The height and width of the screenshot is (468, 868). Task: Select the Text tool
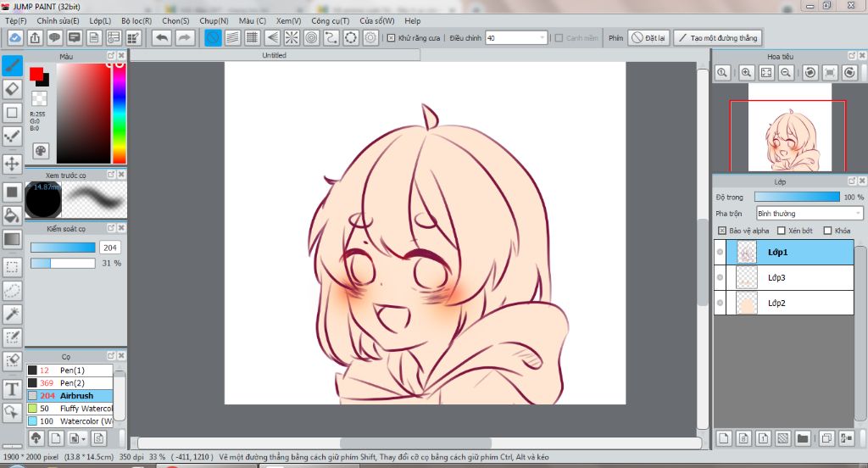tap(12, 389)
